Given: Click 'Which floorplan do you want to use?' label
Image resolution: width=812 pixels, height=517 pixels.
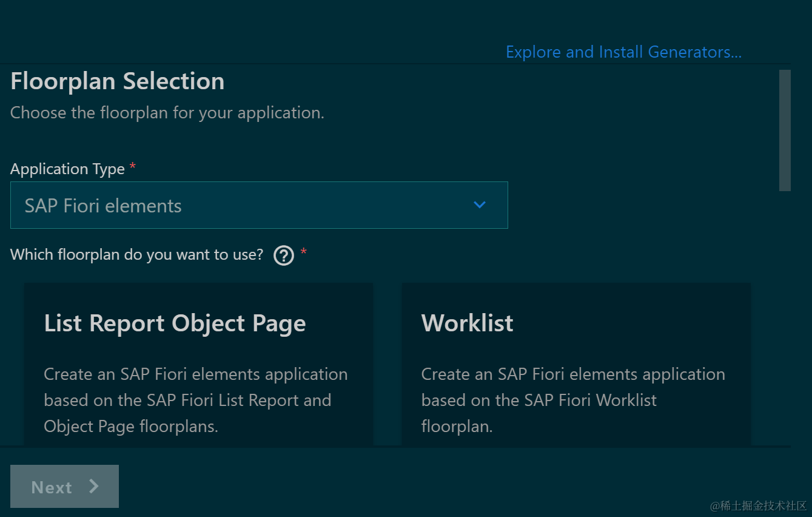Looking at the screenshot, I should pyautogui.click(x=136, y=255).
